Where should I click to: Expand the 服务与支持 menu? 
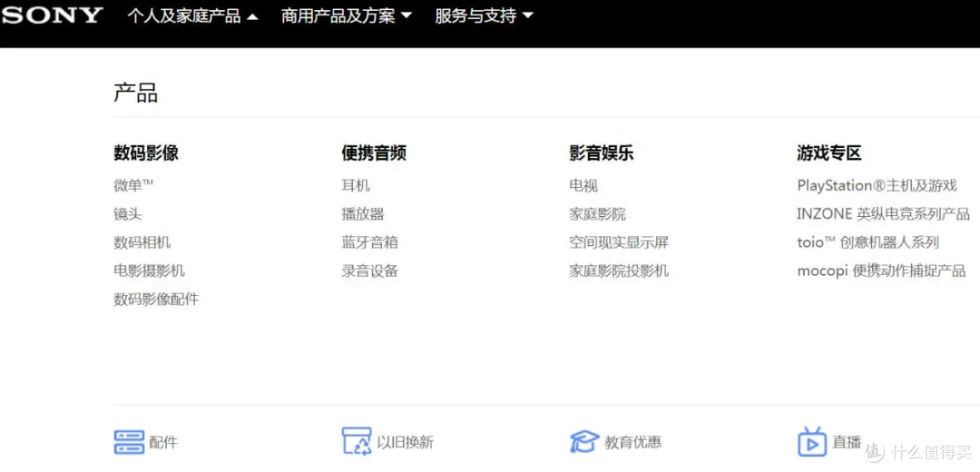pyautogui.click(x=485, y=16)
